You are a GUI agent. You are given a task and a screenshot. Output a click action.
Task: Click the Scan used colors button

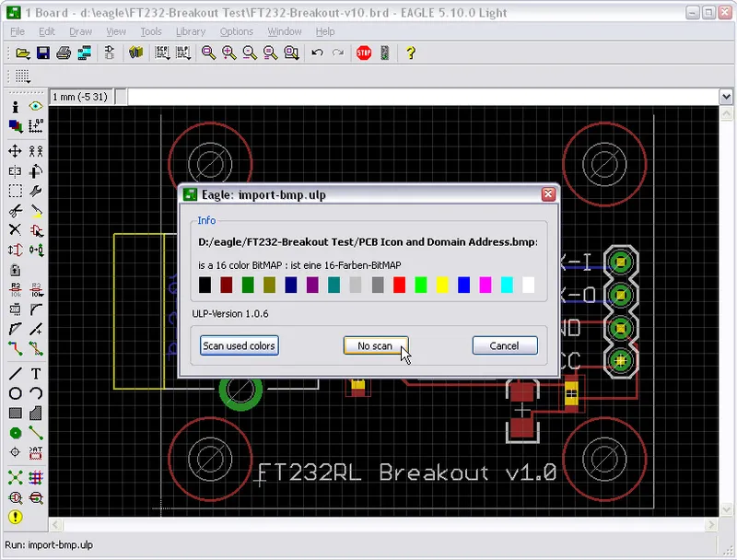pyautogui.click(x=239, y=345)
